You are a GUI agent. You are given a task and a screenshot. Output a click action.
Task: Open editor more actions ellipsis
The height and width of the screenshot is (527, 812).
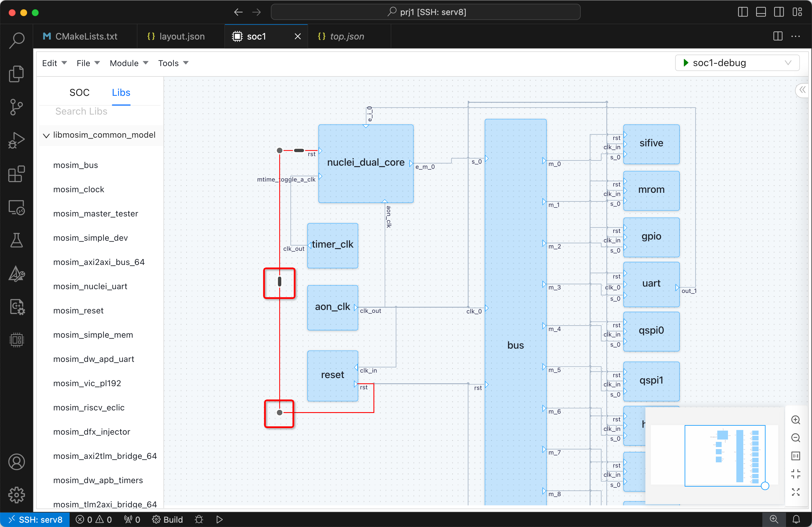(x=796, y=36)
